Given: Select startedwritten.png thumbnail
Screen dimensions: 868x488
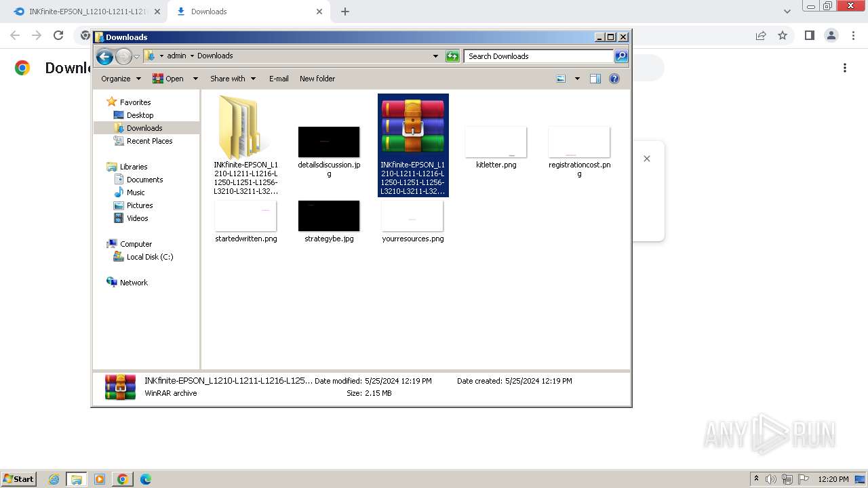Looking at the screenshot, I should [245, 216].
